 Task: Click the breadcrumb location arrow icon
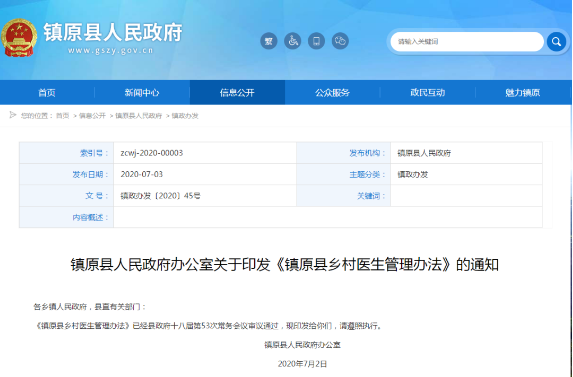13,115
